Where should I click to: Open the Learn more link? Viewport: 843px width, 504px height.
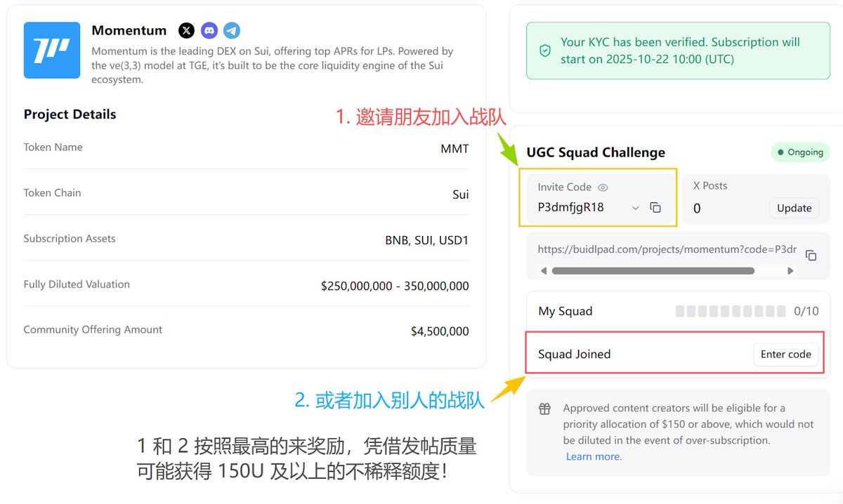[x=594, y=456]
